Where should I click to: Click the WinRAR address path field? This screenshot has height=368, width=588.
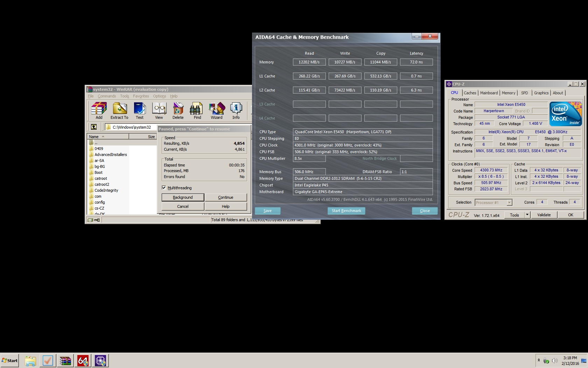[131, 127]
